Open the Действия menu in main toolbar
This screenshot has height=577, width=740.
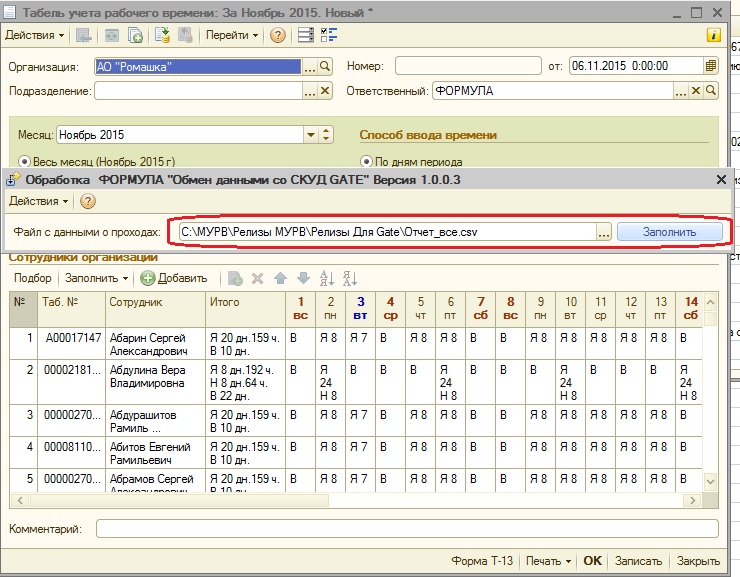pos(34,35)
